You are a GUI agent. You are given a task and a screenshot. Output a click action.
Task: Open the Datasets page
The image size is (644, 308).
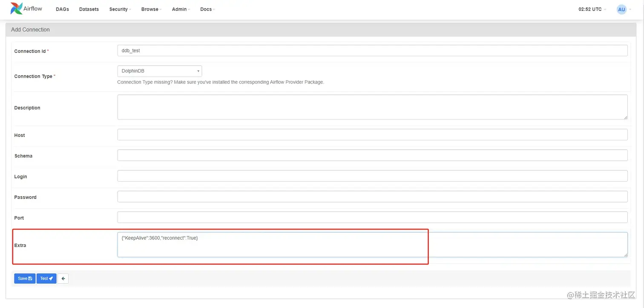[89, 9]
